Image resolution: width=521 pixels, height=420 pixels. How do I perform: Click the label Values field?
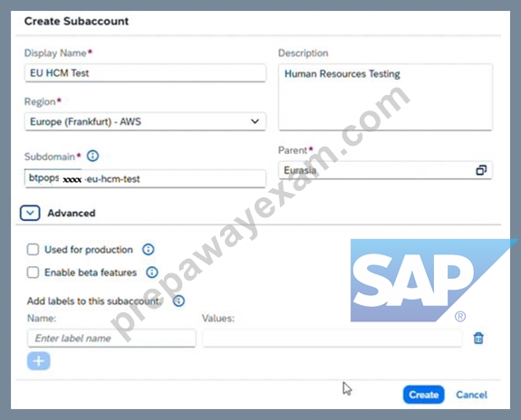click(332, 339)
